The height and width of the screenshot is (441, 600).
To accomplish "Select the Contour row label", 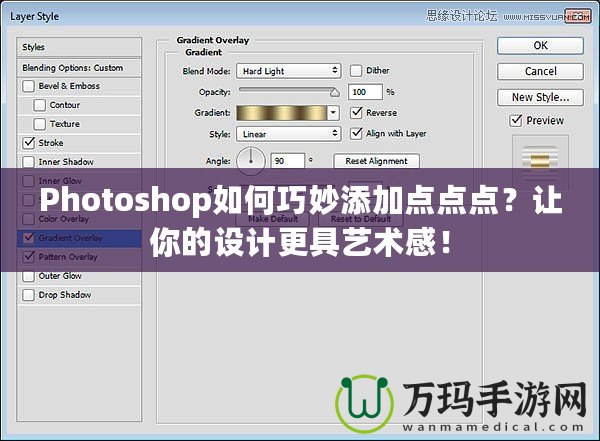I will [65, 105].
